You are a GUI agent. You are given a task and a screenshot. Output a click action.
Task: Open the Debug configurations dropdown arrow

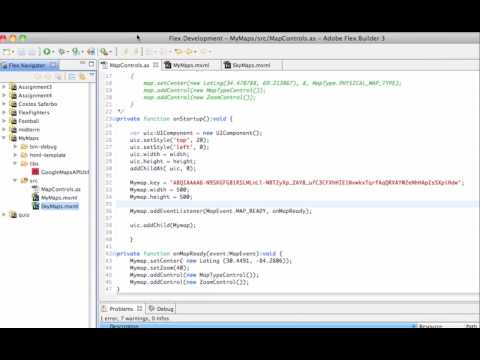tap(67, 52)
